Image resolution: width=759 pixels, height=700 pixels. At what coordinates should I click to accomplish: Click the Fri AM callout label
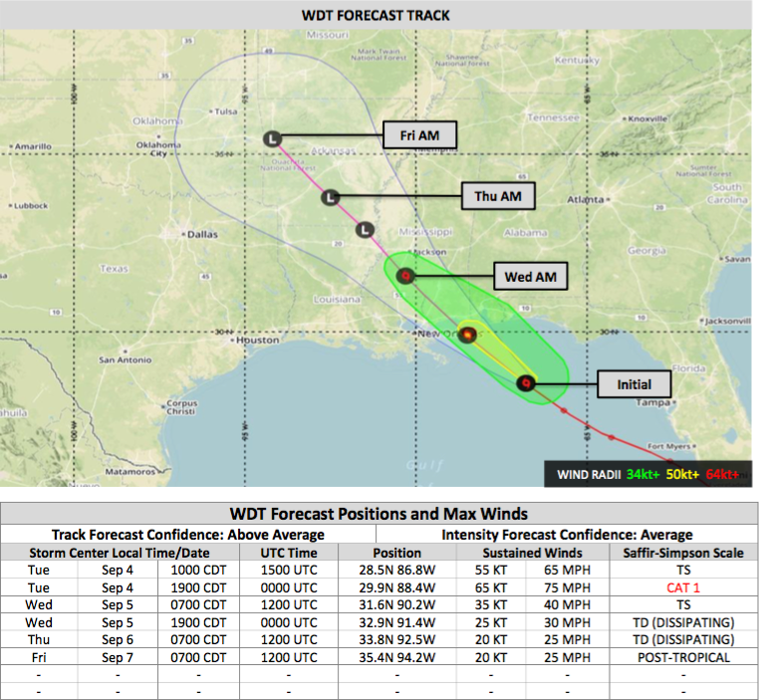click(x=419, y=135)
